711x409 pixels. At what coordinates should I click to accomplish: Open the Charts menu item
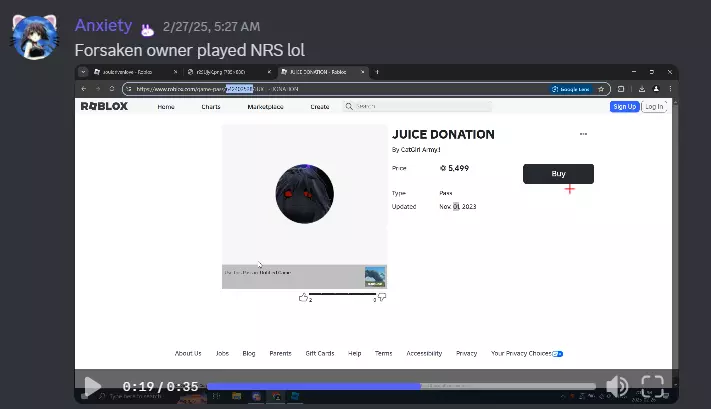click(x=211, y=107)
